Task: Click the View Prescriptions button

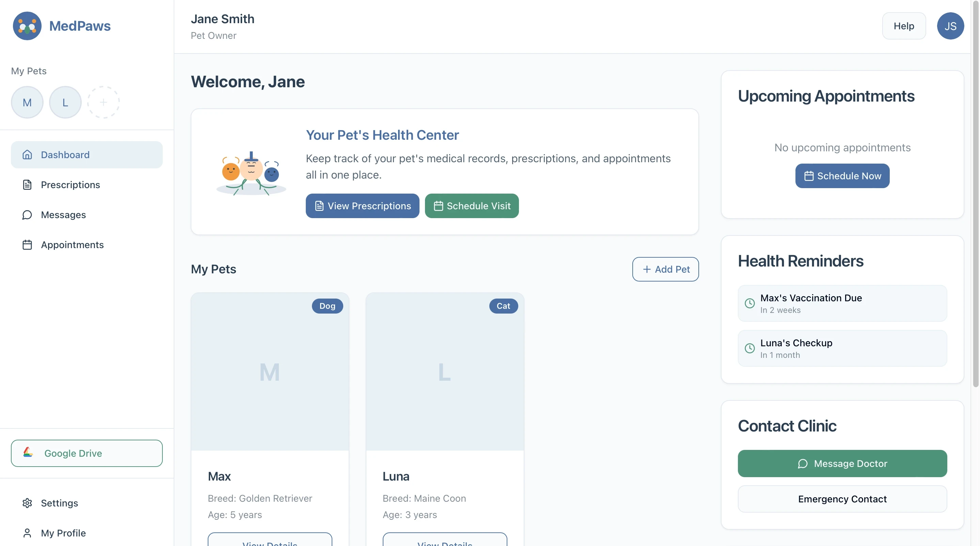Action: click(362, 206)
